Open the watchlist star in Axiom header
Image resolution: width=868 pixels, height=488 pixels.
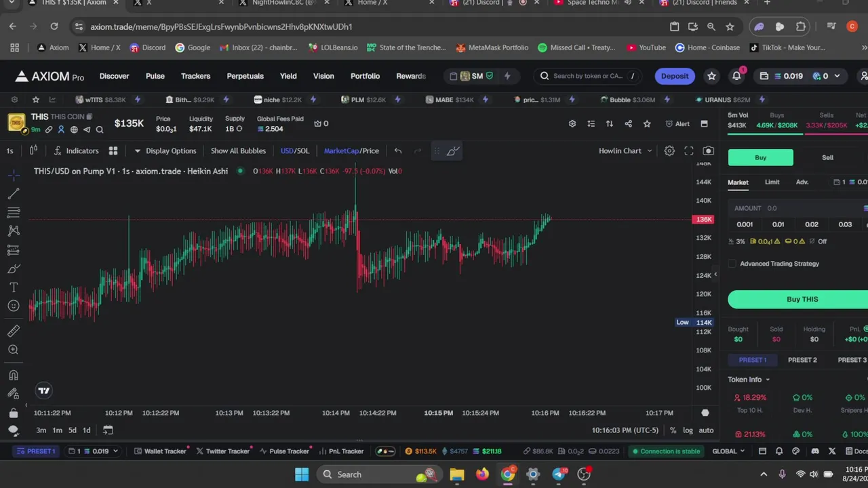coord(711,76)
